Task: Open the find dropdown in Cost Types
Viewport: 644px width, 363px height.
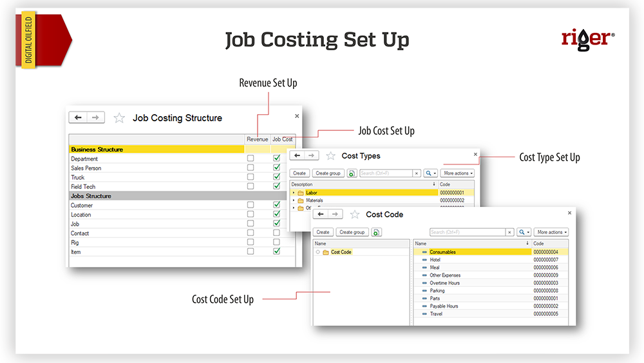Action: 431,173
